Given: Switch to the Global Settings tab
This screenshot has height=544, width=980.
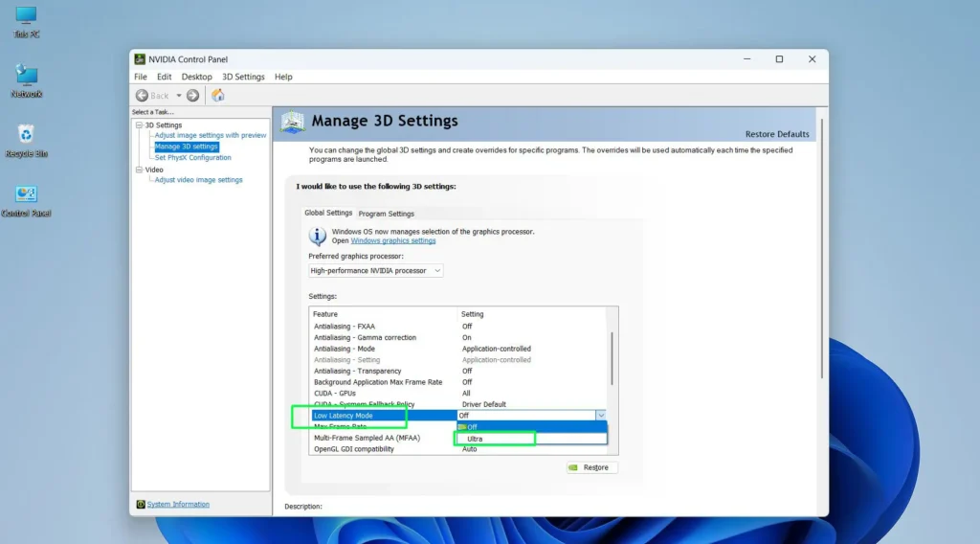Looking at the screenshot, I should click(328, 214).
